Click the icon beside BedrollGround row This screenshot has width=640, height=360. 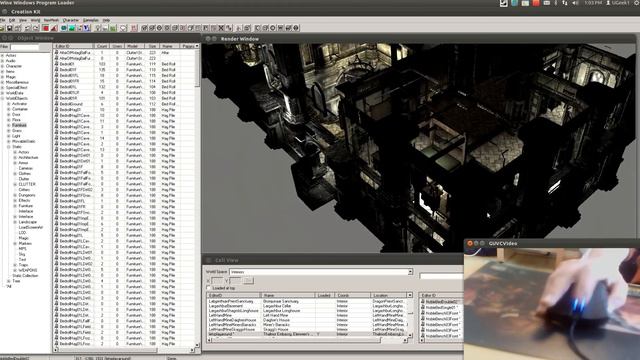pyautogui.click(x=57, y=104)
